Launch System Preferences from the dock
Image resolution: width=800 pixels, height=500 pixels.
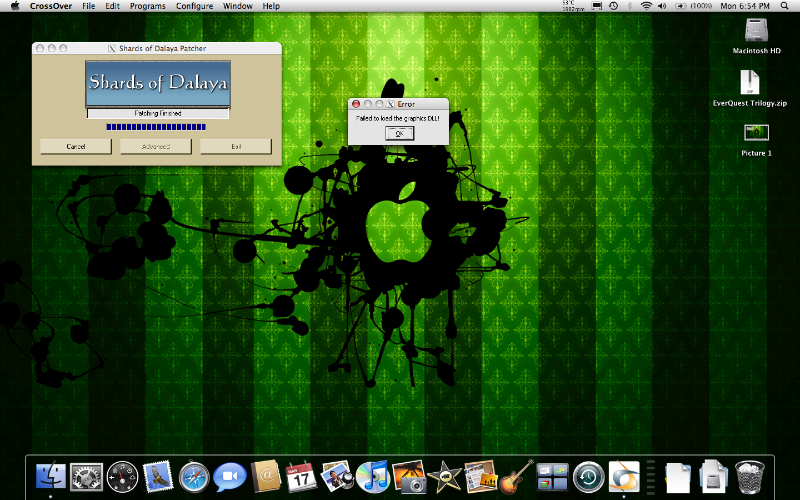[86, 477]
